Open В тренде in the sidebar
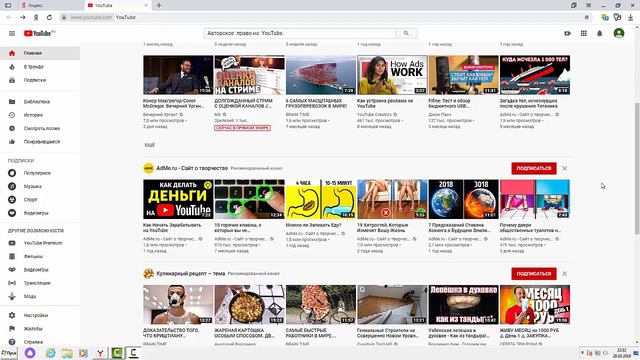The width and height of the screenshot is (640, 360). pyautogui.click(x=40, y=67)
